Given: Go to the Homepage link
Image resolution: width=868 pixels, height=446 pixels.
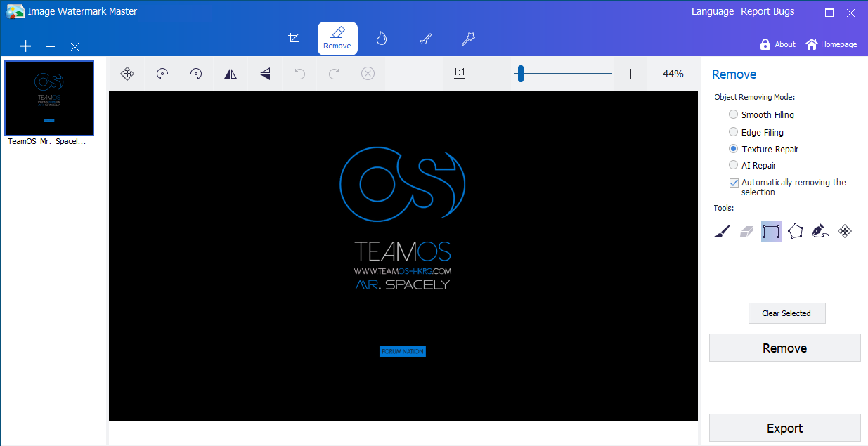Looking at the screenshot, I should pyautogui.click(x=831, y=44).
